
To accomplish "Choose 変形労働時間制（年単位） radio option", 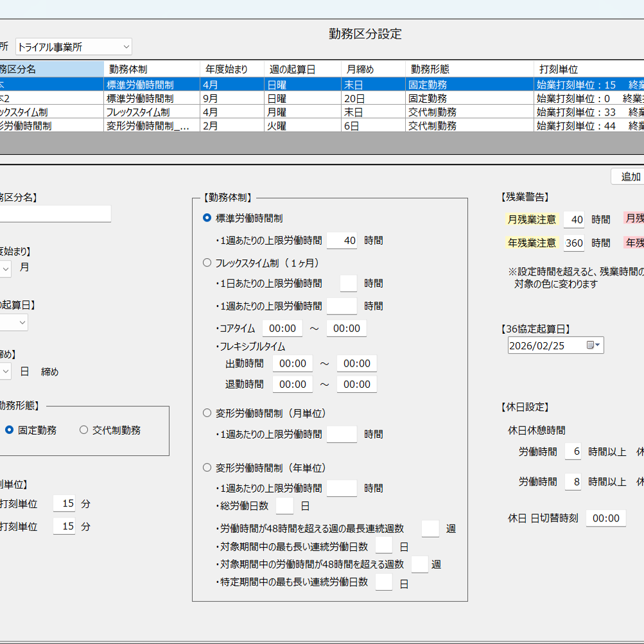I will point(207,467).
